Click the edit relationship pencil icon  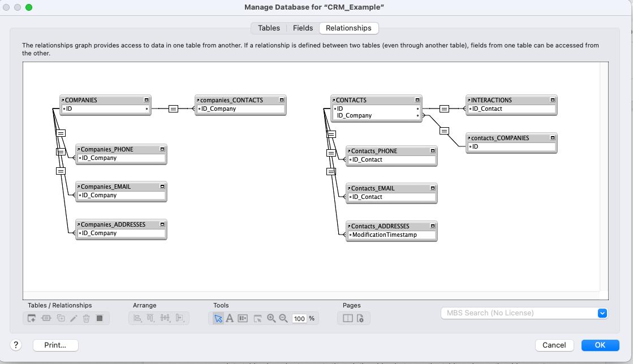tap(74, 318)
